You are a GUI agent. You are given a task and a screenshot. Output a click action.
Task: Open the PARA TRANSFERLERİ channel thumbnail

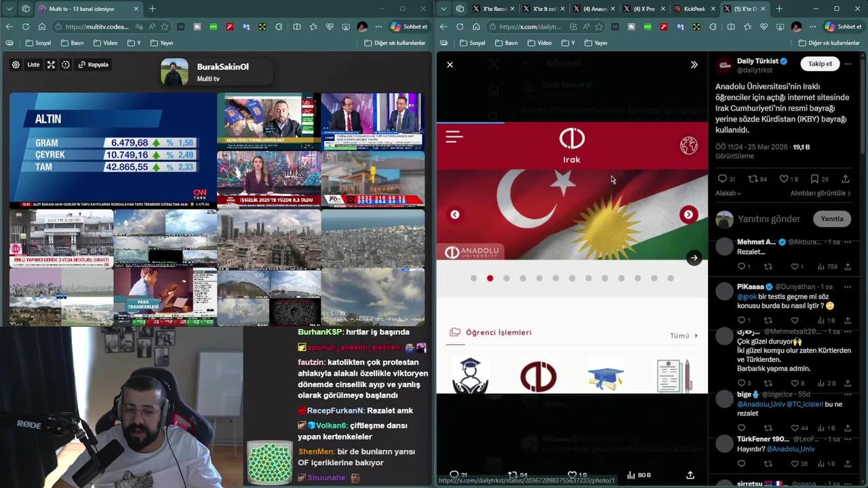pyautogui.click(x=165, y=297)
